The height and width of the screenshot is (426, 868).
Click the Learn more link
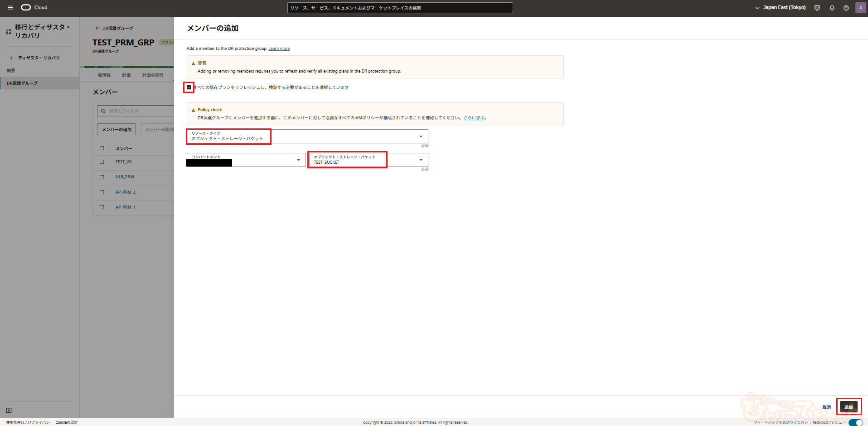tap(279, 49)
